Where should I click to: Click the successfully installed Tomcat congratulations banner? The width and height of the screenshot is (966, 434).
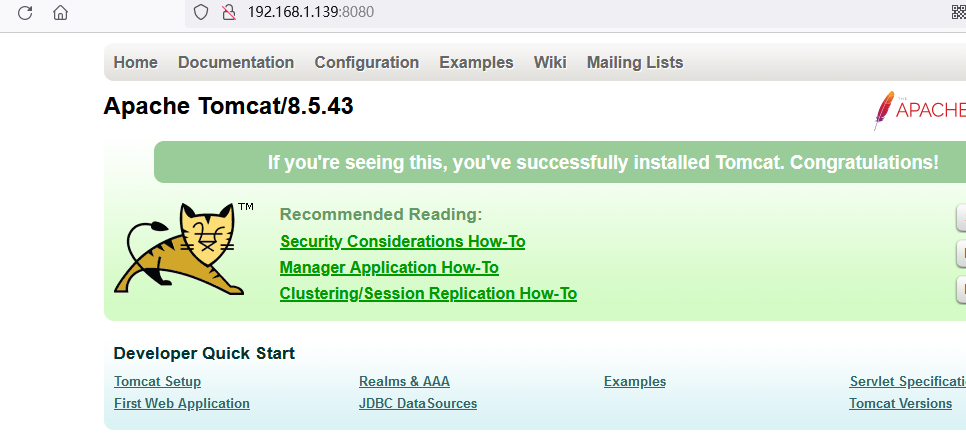pyautogui.click(x=560, y=162)
